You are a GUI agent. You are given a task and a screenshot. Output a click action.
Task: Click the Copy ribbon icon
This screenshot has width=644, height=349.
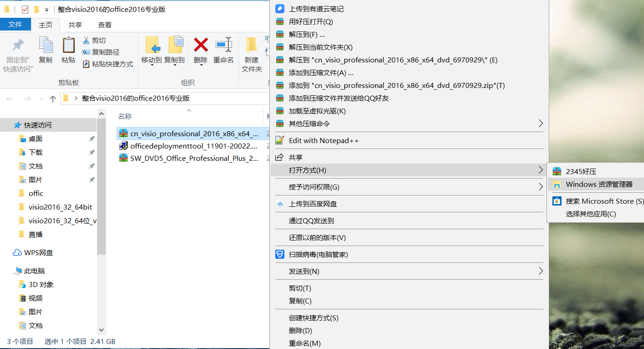pos(46,45)
